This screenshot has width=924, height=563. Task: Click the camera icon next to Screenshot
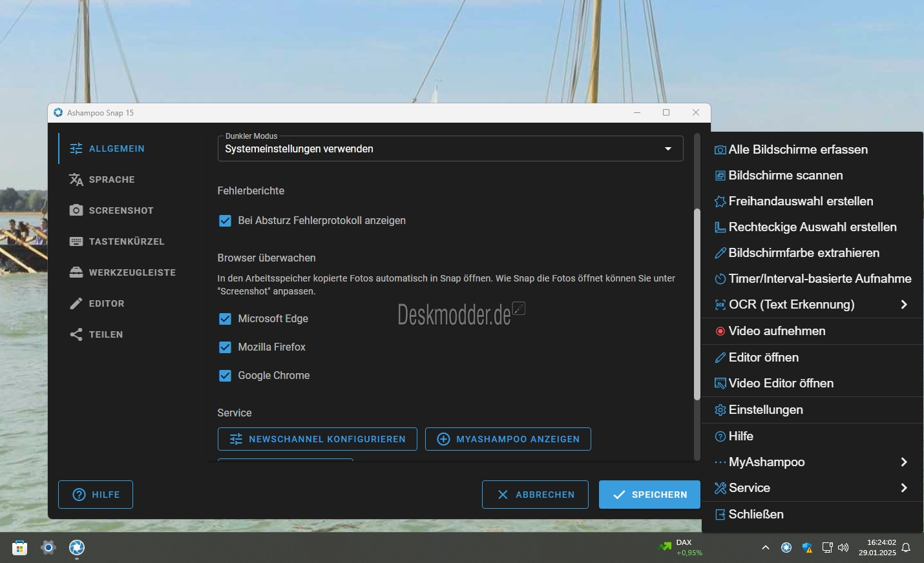click(x=76, y=210)
